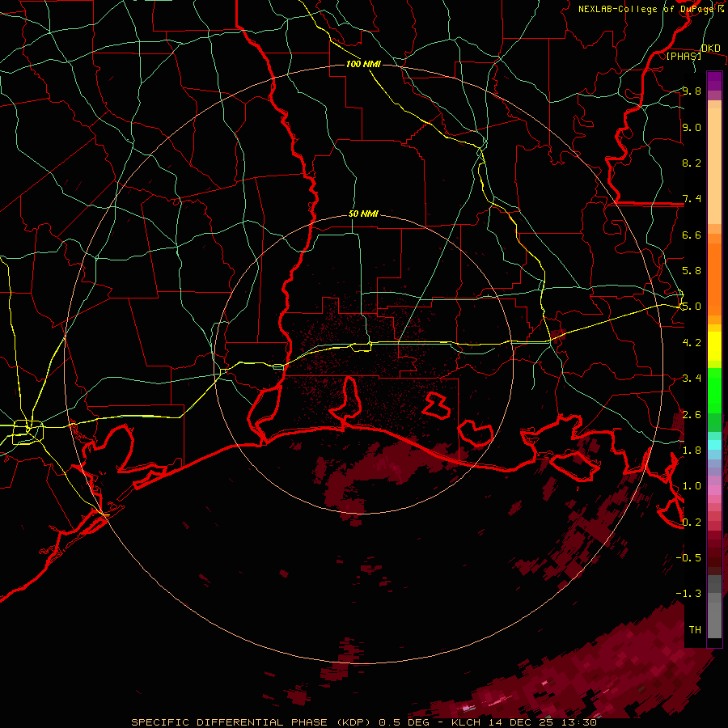
Task: Click the "50 NMI" range ring label
Action: click(x=363, y=214)
